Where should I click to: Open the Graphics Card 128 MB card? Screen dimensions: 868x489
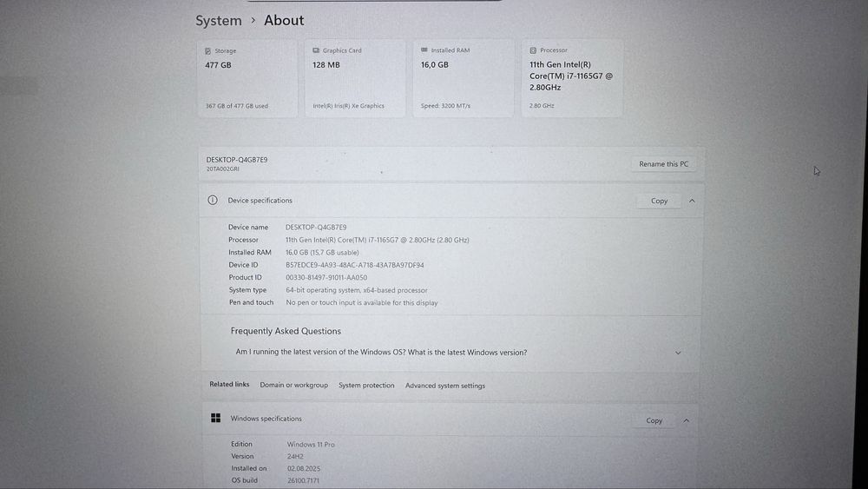click(355, 78)
